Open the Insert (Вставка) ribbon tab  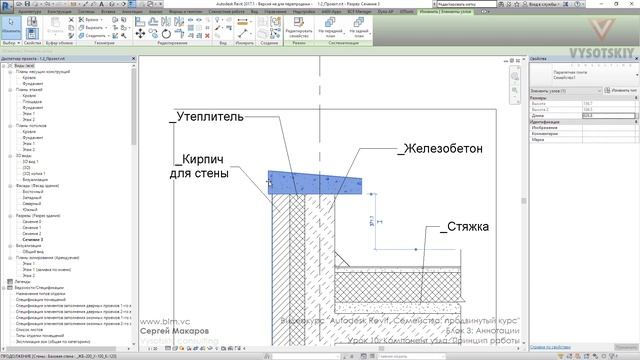pyautogui.click(x=108, y=11)
